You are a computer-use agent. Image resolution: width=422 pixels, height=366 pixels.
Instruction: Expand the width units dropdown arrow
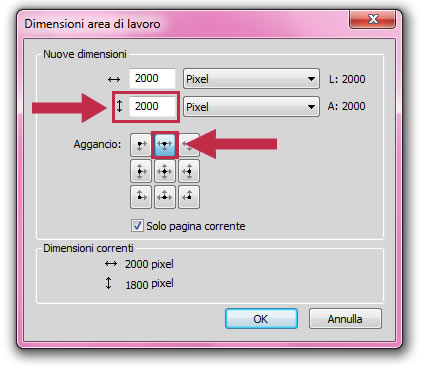coord(311,79)
